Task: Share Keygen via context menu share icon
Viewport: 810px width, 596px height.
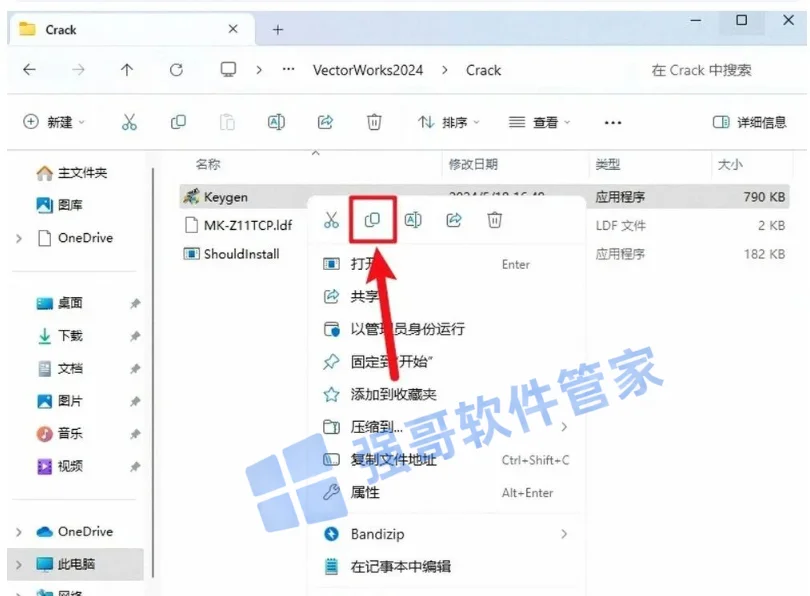Action: click(454, 220)
